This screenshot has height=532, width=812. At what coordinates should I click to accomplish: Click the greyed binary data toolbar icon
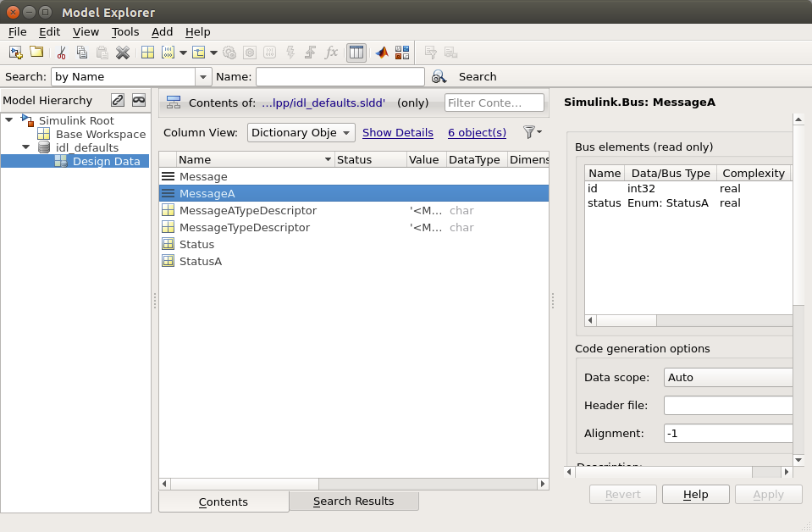coord(270,53)
